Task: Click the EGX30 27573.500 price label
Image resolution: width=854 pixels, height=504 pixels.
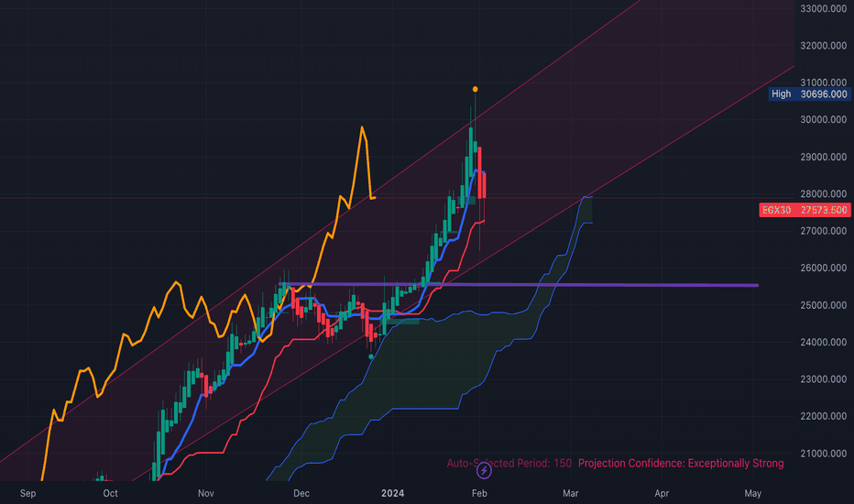Action: [x=805, y=210]
